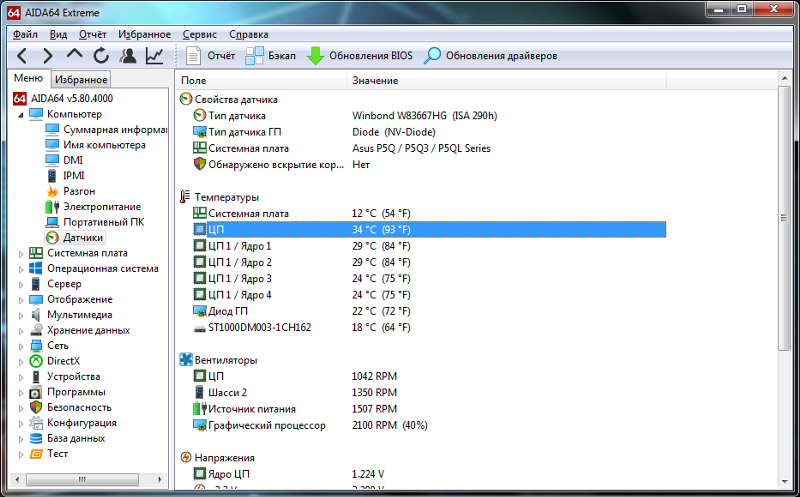Check for Обновления BIOS
This screenshot has width=800, height=497.
pyautogui.click(x=360, y=56)
